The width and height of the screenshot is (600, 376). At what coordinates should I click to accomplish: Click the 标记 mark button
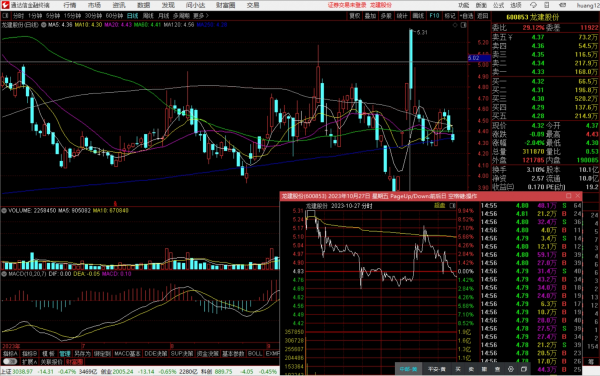(450, 16)
